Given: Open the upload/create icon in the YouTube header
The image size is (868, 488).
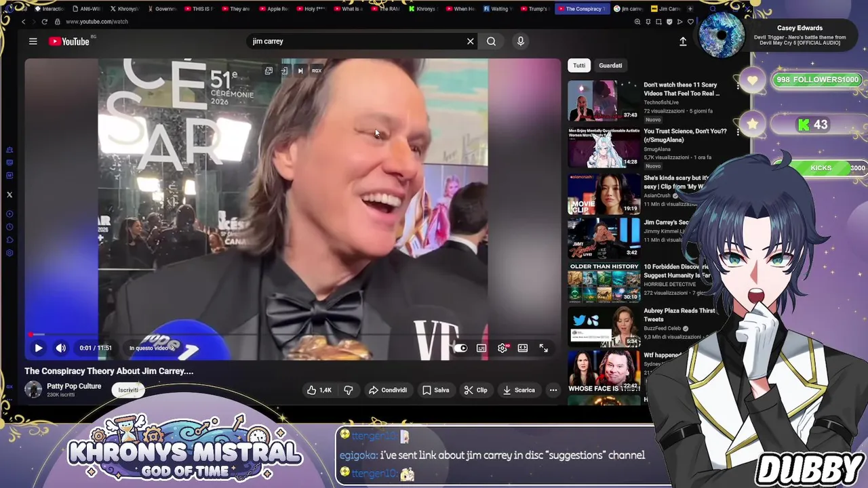Looking at the screenshot, I should [683, 41].
